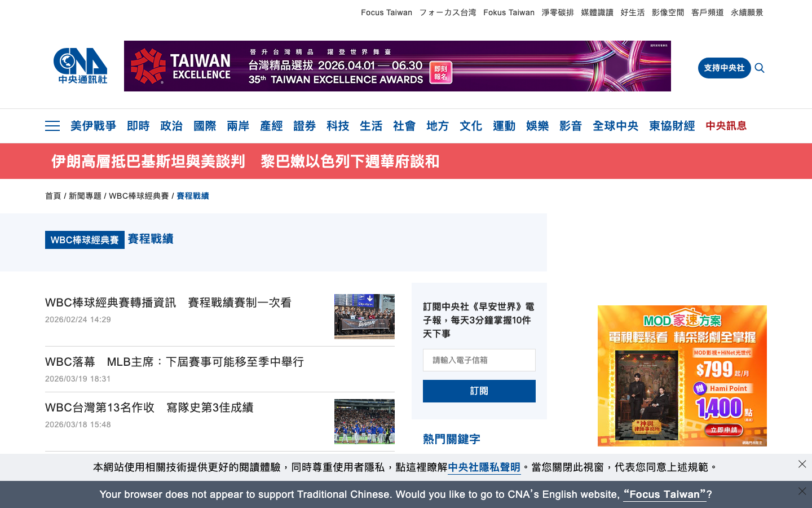812x508 pixels.
Task: Click the 立即申請 button in MOD ad
Action: [x=723, y=430]
